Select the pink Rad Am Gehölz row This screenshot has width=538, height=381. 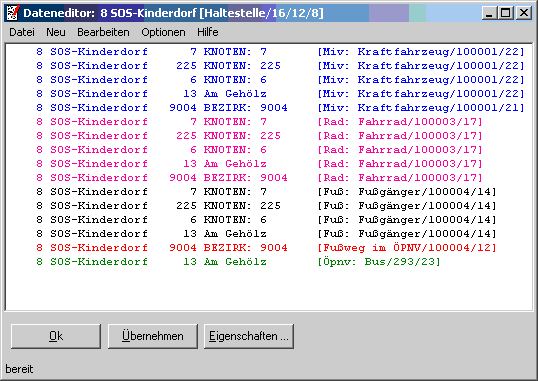point(269,164)
